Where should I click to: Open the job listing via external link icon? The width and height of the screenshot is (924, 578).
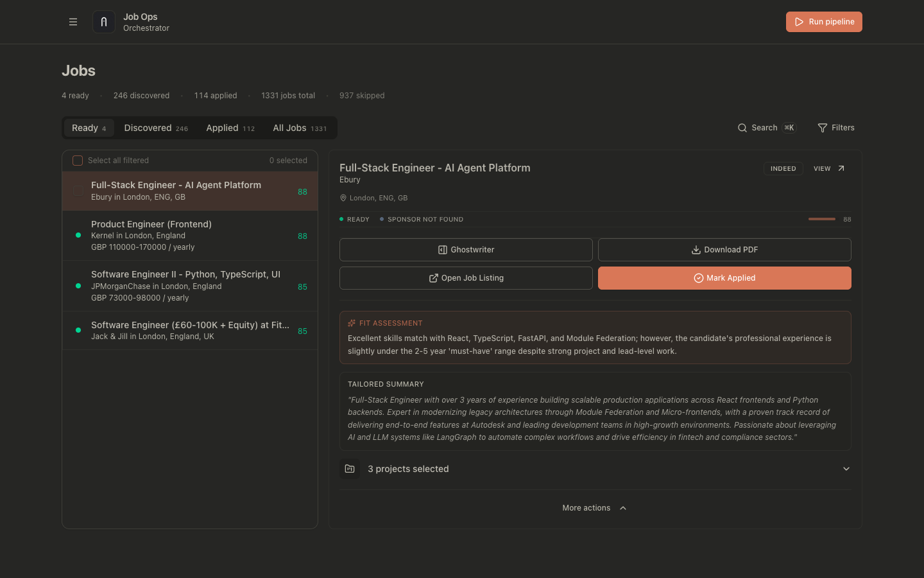tap(434, 277)
